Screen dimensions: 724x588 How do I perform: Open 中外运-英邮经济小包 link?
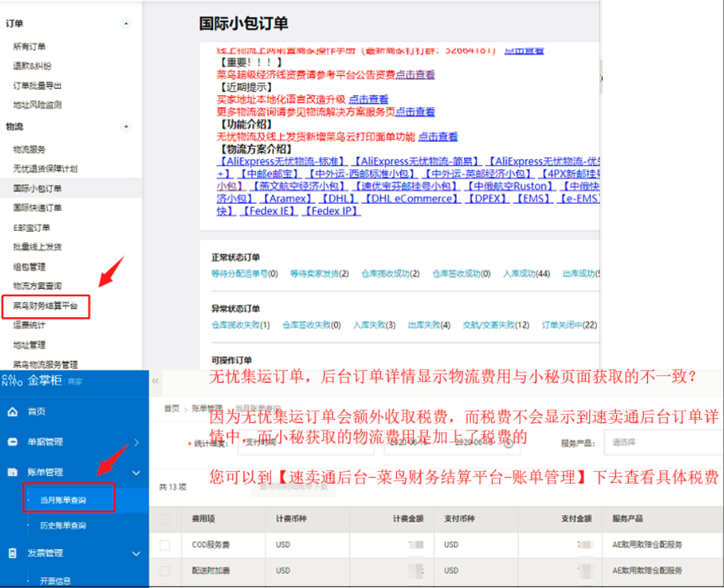coord(479,174)
